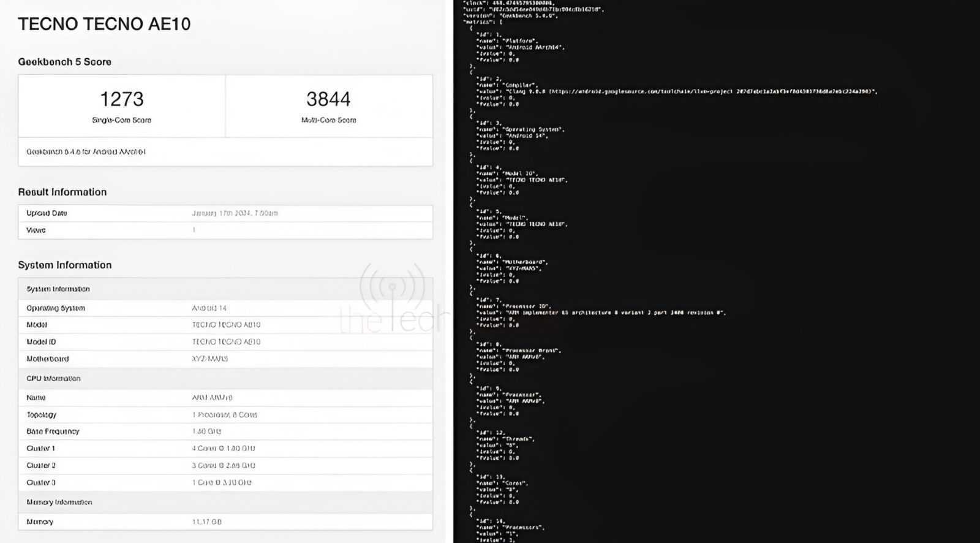This screenshot has width=980, height=543.
Task: Click the "Cluster 3" row label
Action: point(41,483)
